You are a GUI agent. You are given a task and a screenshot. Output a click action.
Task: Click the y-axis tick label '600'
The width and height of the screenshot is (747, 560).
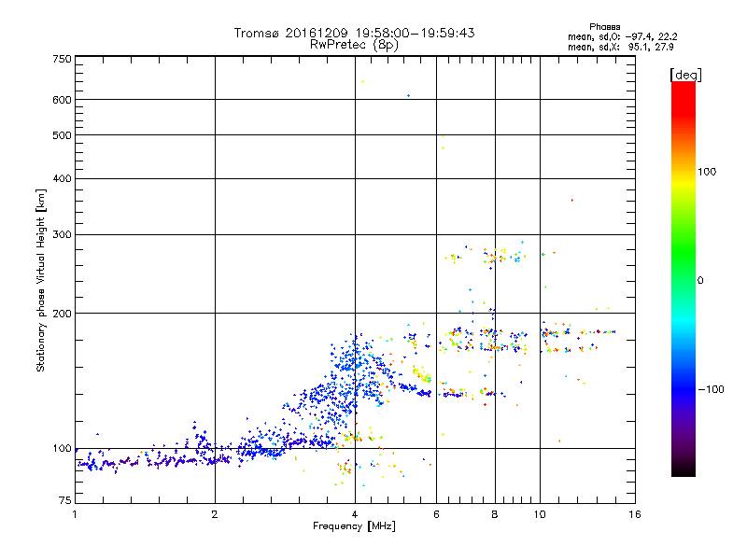click(x=62, y=100)
